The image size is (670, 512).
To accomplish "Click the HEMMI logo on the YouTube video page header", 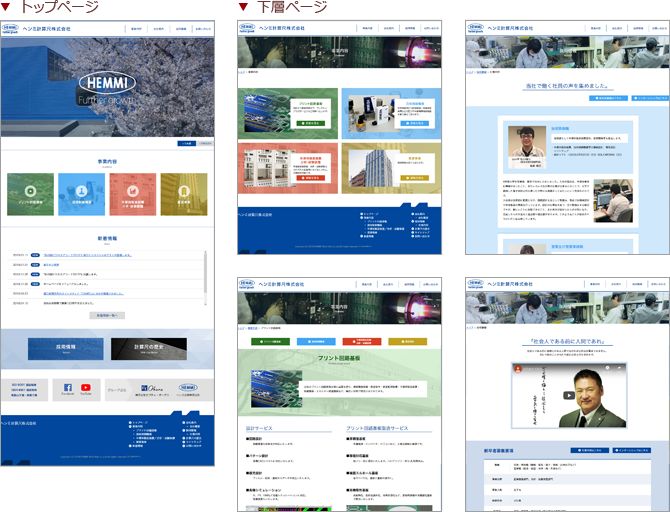I will pyautogui.click(x=475, y=284).
